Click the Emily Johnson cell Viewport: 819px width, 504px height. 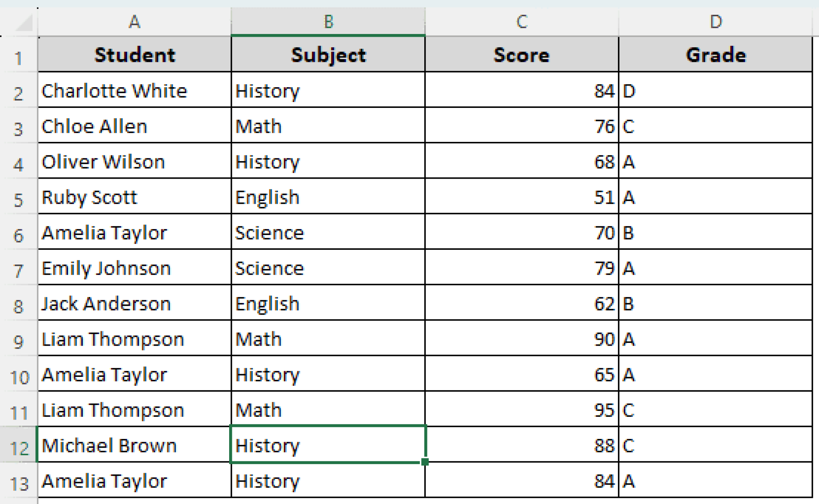coord(134,268)
